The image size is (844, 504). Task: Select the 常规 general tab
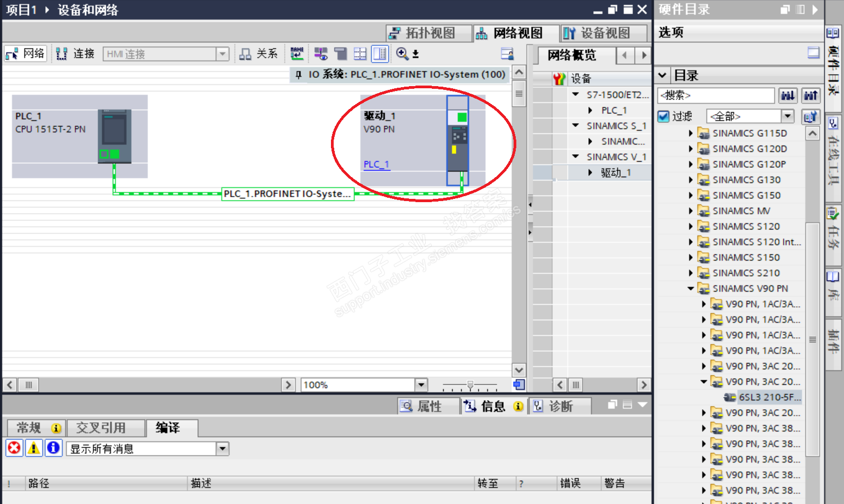coord(36,428)
